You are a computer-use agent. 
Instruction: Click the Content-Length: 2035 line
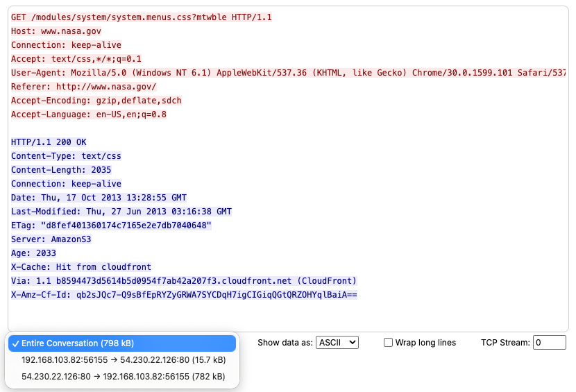pos(61,170)
